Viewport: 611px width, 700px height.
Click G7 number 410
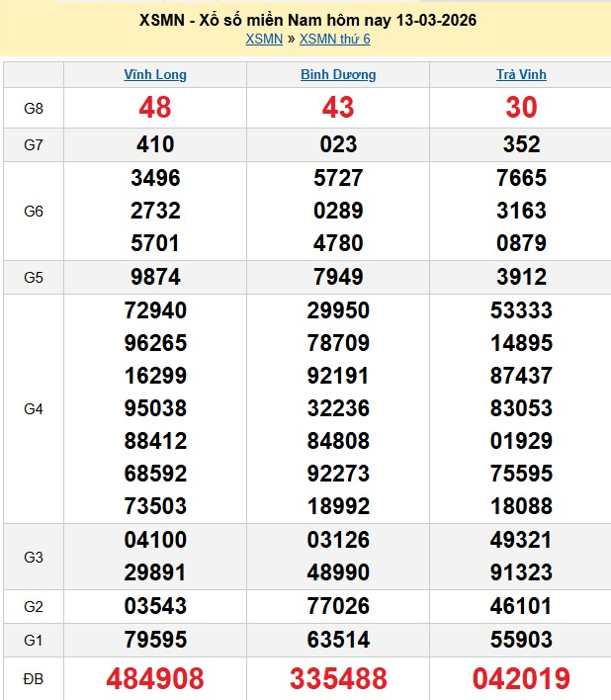point(155,144)
